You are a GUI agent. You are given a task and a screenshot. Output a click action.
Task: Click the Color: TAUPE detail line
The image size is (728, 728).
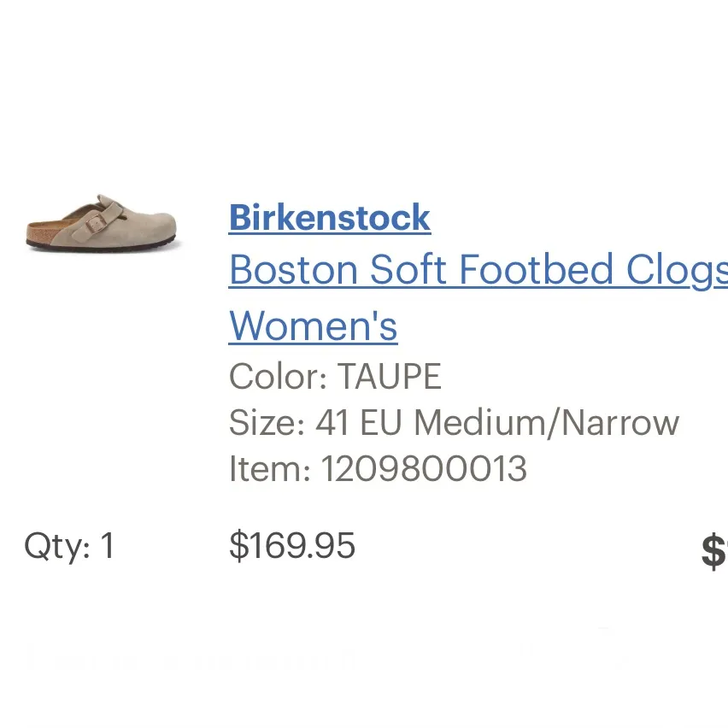tap(335, 376)
